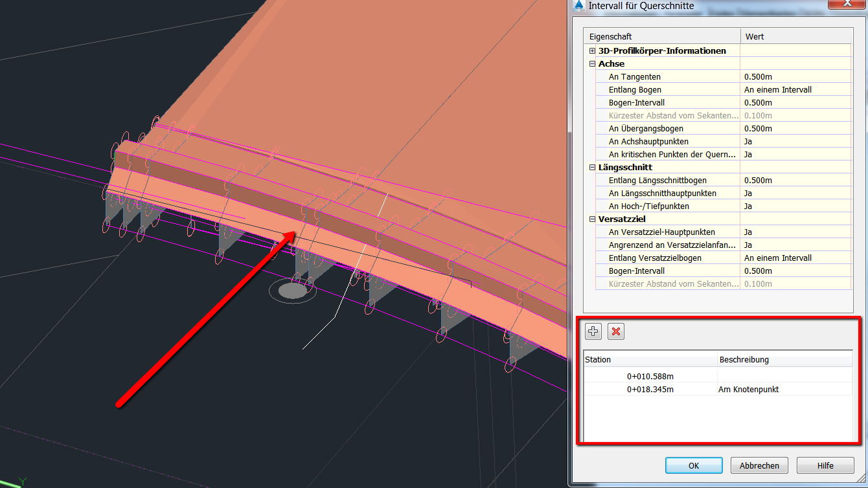This screenshot has width=868, height=488.
Task: Expand the 3D-Profilkörper-Informationen section
Action: pyautogui.click(x=591, y=50)
